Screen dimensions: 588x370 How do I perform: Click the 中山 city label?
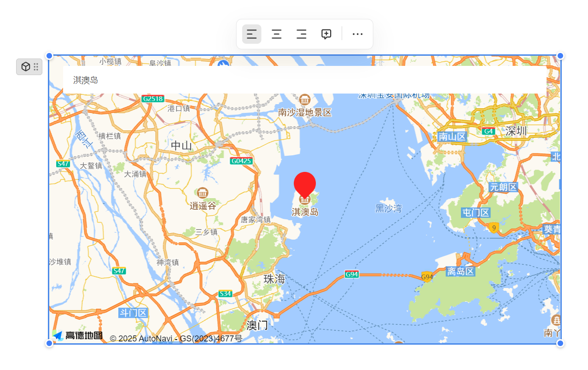pos(181,146)
